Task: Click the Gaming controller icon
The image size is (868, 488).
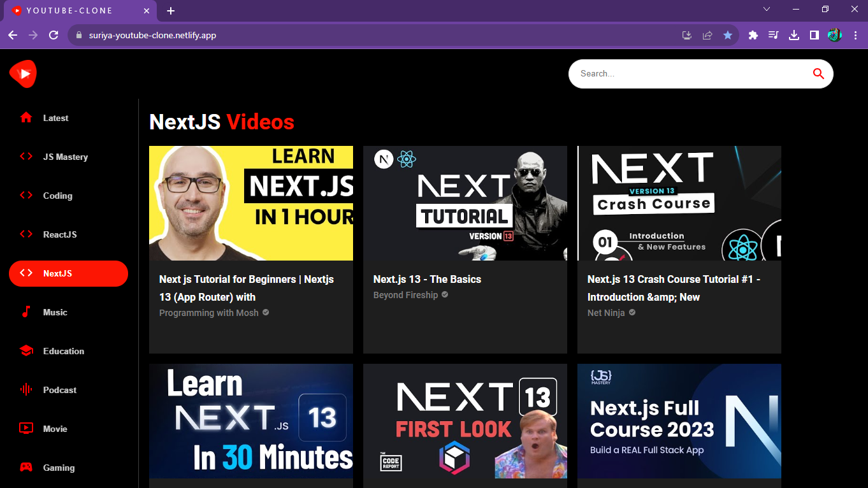Action: [26, 467]
